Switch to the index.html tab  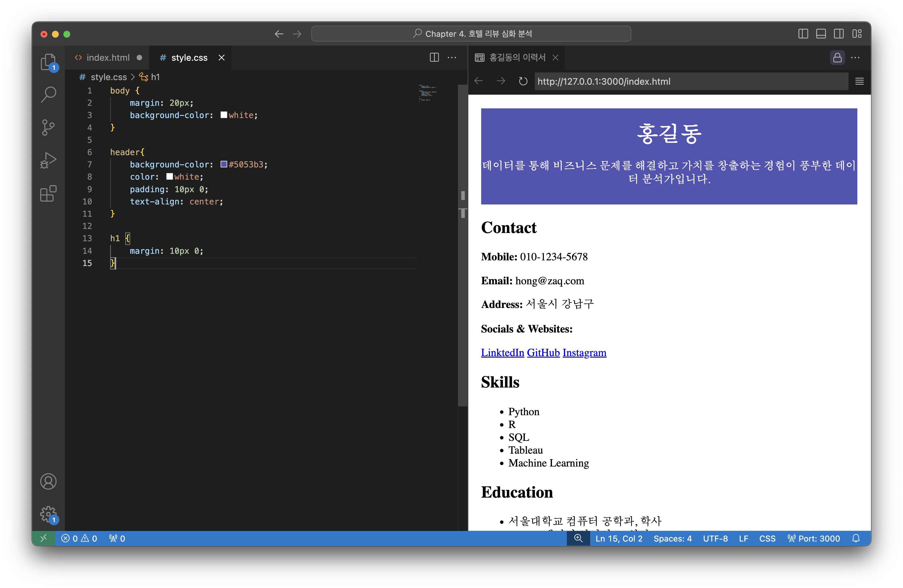pyautogui.click(x=108, y=58)
